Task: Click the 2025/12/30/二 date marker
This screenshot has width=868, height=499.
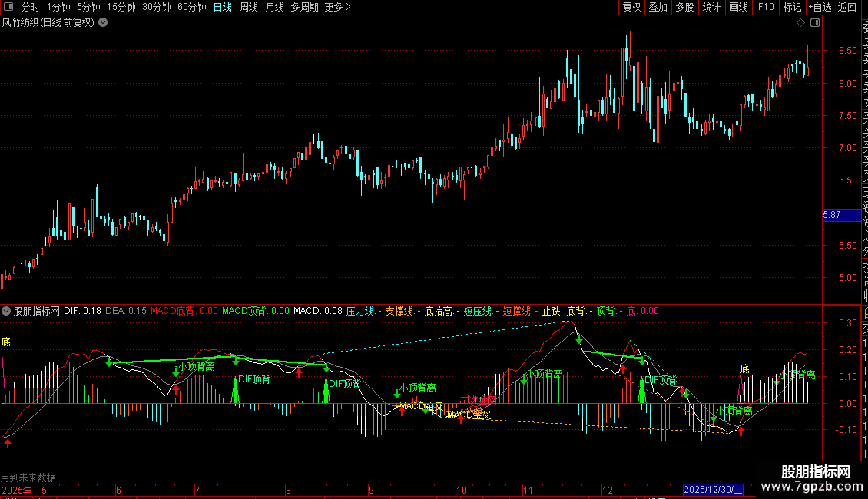Action: pyautogui.click(x=713, y=490)
